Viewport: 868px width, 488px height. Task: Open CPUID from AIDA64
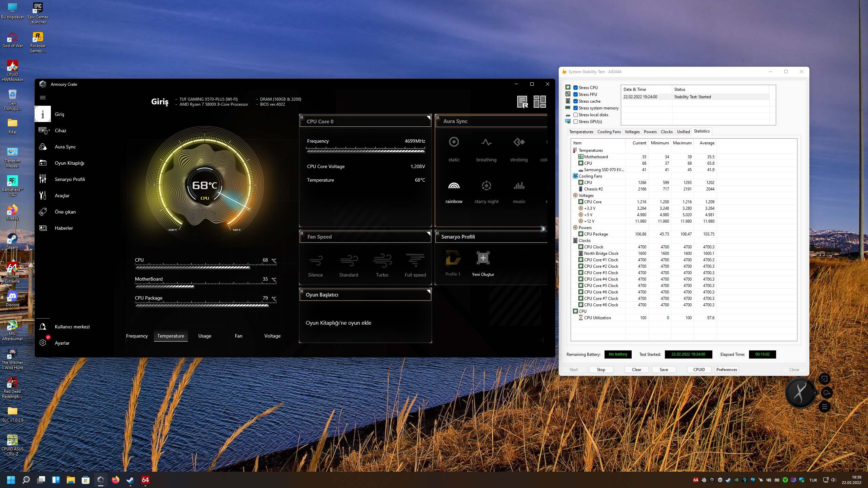[x=699, y=370]
